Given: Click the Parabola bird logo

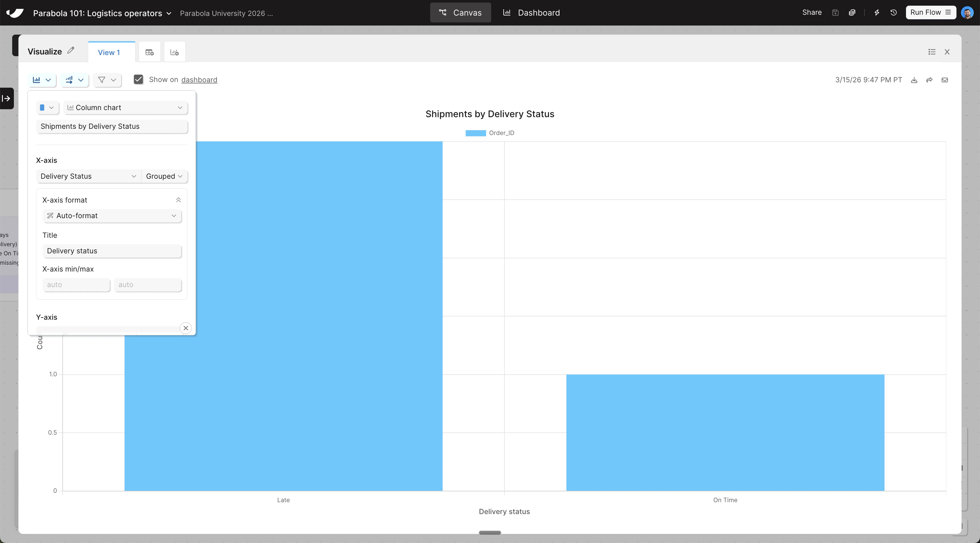Looking at the screenshot, I should click(15, 13).
